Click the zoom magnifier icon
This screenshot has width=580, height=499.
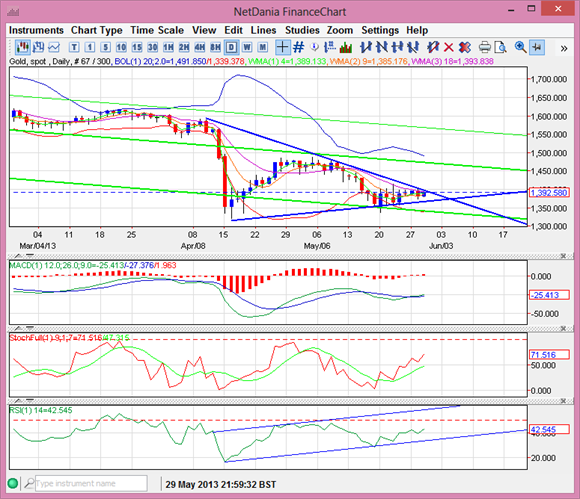tap(520, 47)
